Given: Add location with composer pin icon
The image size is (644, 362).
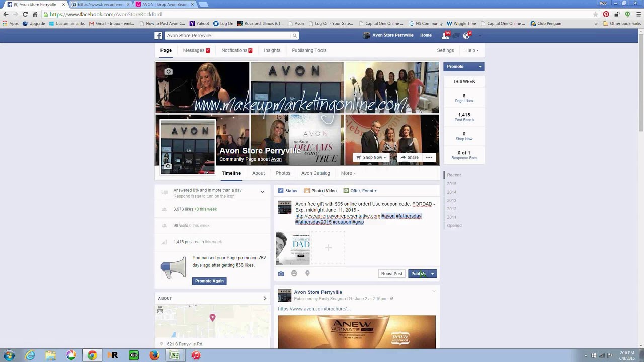Looking at the screenshot, I should tap(307, 274).
